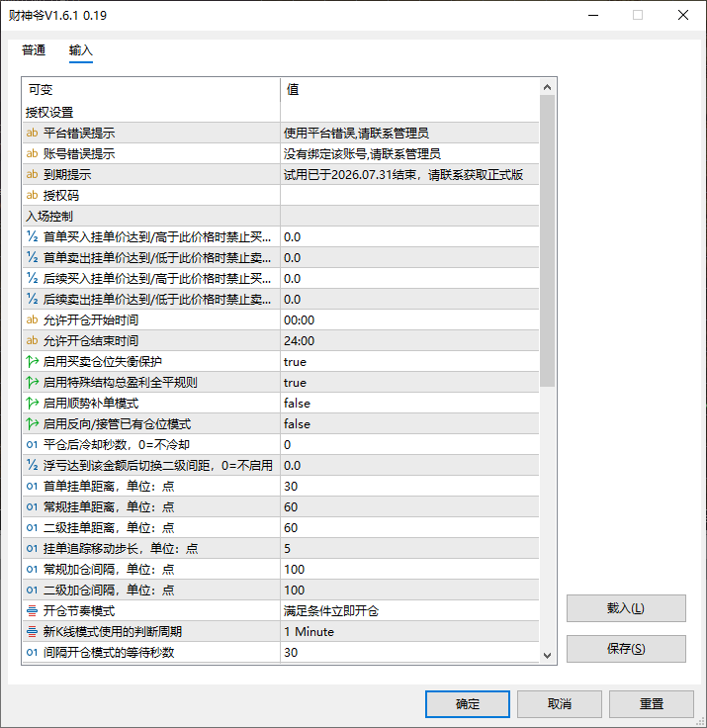Select the 到期提示 value text
Viewport: 707px width, 728px height.
point(403,174)
